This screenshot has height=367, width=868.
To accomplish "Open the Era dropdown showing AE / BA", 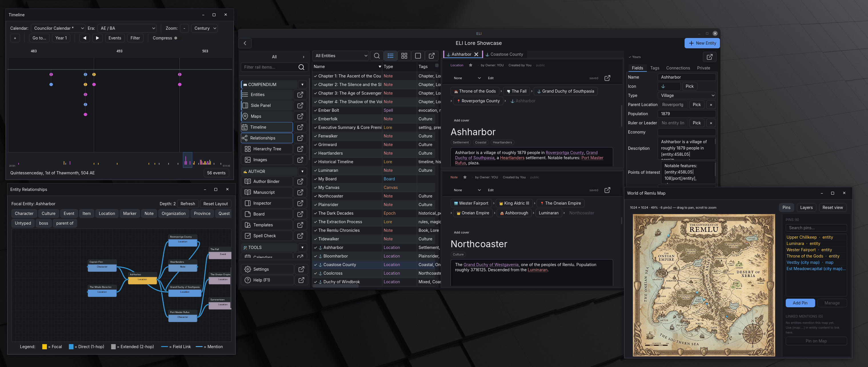I will [x=127, y=28].
